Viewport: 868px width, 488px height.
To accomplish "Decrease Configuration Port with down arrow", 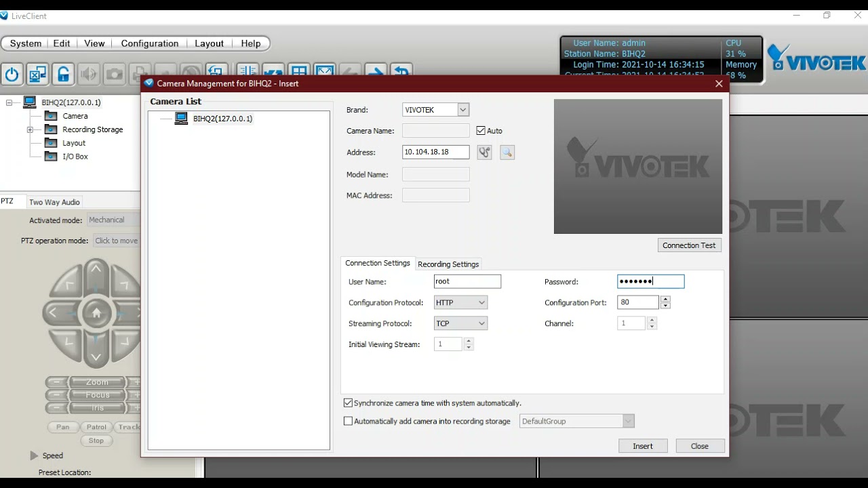I will (x=665, y=306).
